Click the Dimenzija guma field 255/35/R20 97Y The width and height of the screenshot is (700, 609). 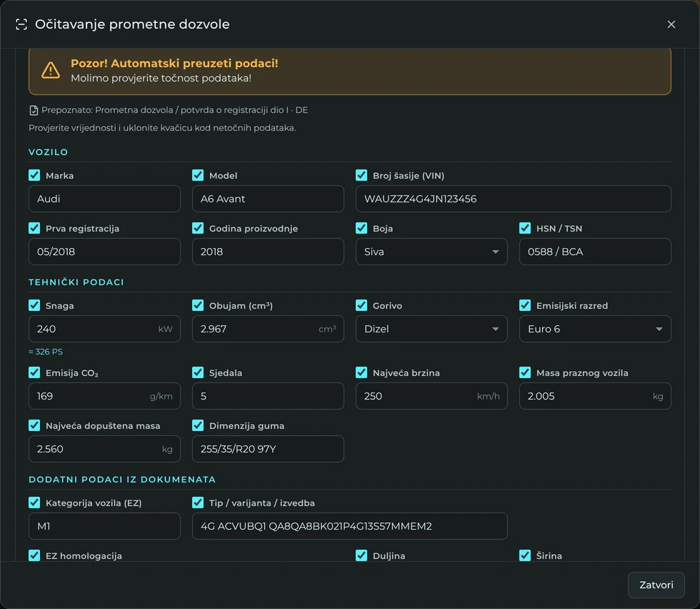click(x=268, y=449)
